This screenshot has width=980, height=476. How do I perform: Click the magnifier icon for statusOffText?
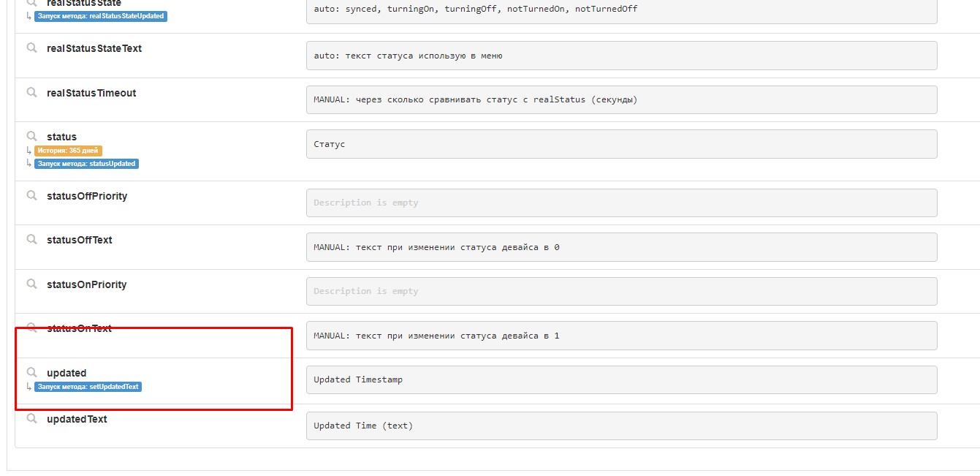coord(31,239)
